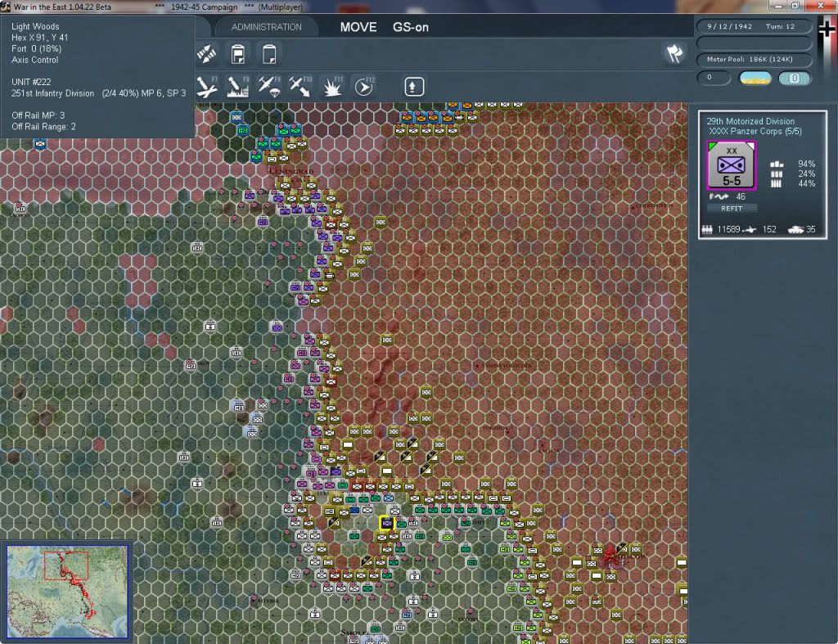Click the MOVE mode label

358,27
